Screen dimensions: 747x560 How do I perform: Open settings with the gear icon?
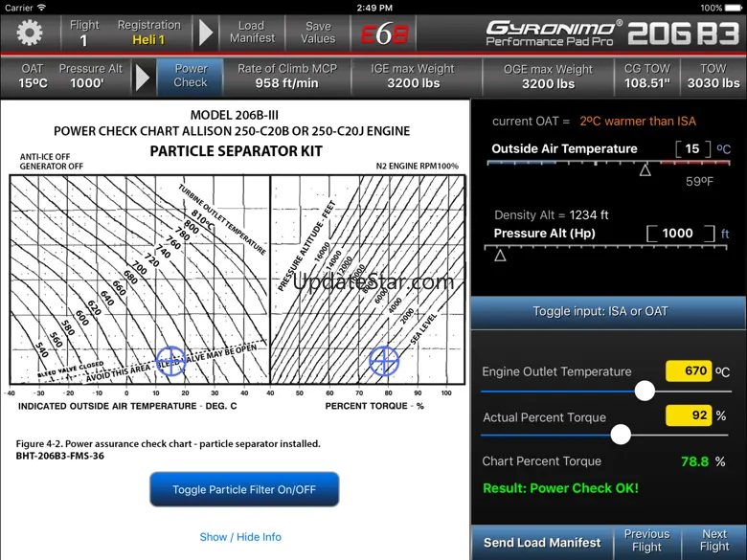30,33
